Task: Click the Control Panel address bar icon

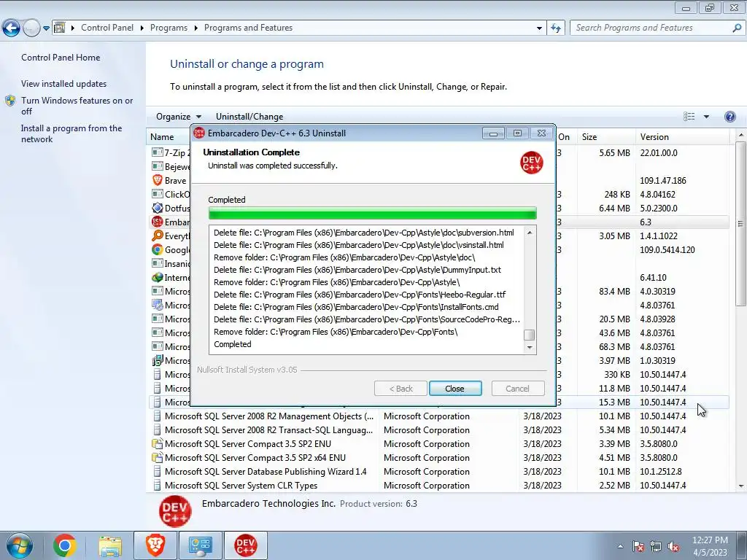Action: coord(60,28)
